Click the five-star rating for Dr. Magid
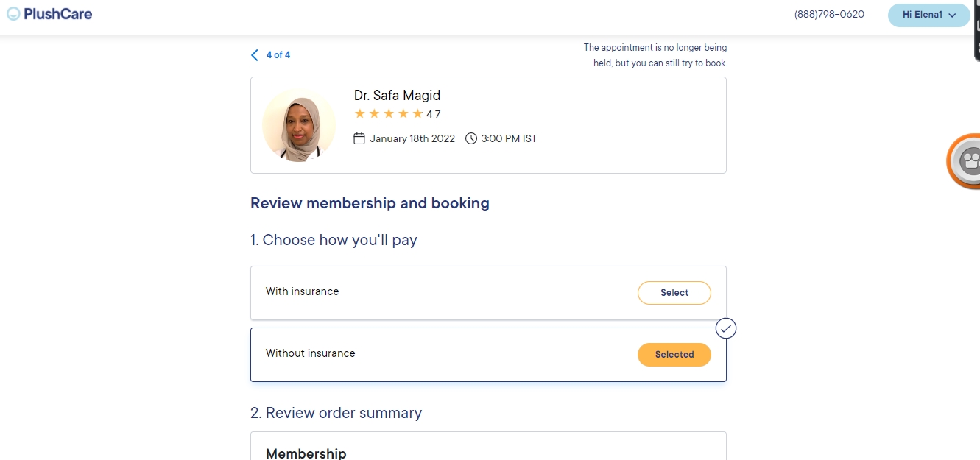The width and height of the screenshot is (980, 460). pos(388,114)
